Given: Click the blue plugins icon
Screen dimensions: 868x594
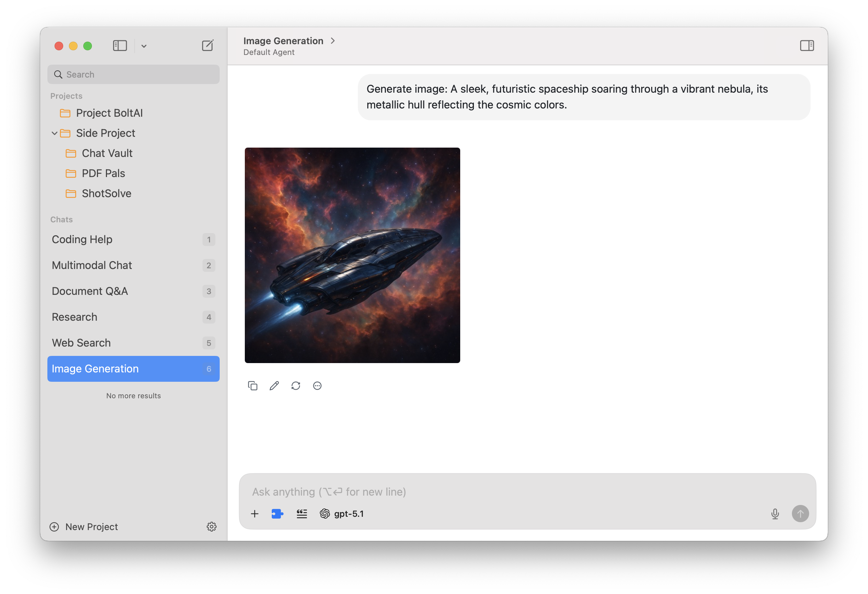Looking at the screenshot, I should click(277, 514).
